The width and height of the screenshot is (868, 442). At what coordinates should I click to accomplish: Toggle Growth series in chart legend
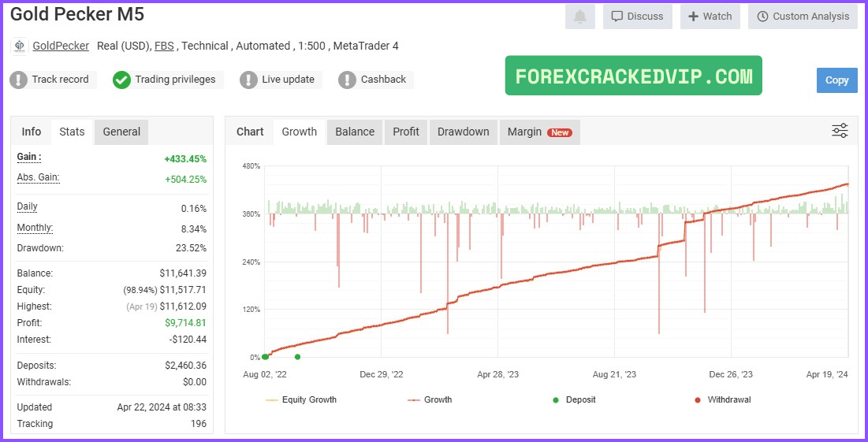pos(430,399)
